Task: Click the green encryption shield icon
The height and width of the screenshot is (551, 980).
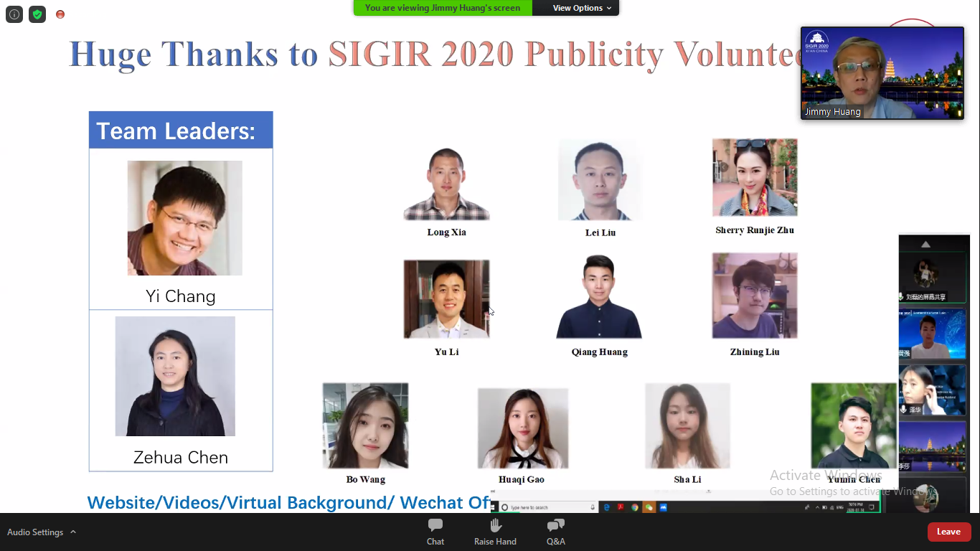Action: tap(37, 14)
